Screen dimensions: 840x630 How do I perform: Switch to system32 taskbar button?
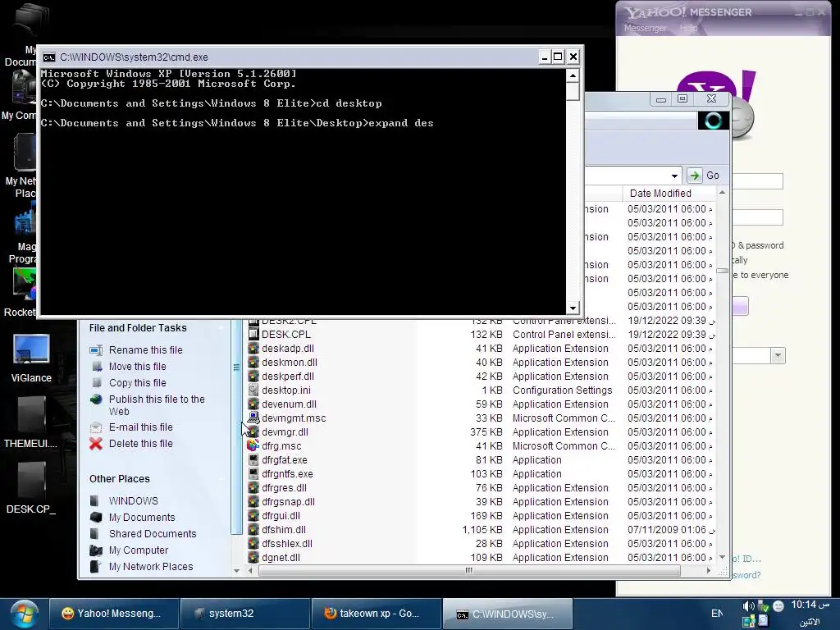coord(245,614)
